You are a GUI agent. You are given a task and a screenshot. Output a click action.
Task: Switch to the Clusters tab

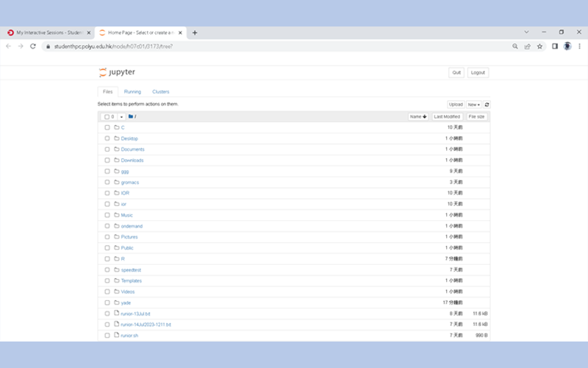pos(160,92)
